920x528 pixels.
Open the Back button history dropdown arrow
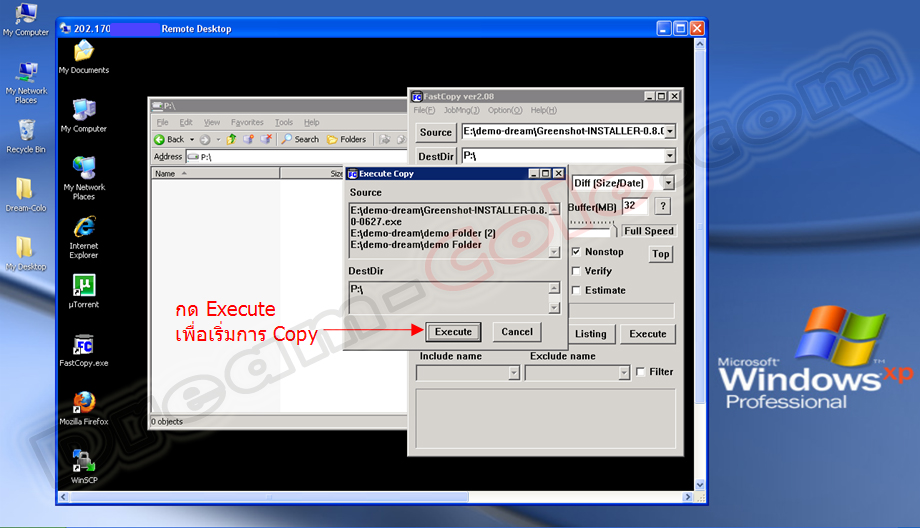(x=192, y=140)
